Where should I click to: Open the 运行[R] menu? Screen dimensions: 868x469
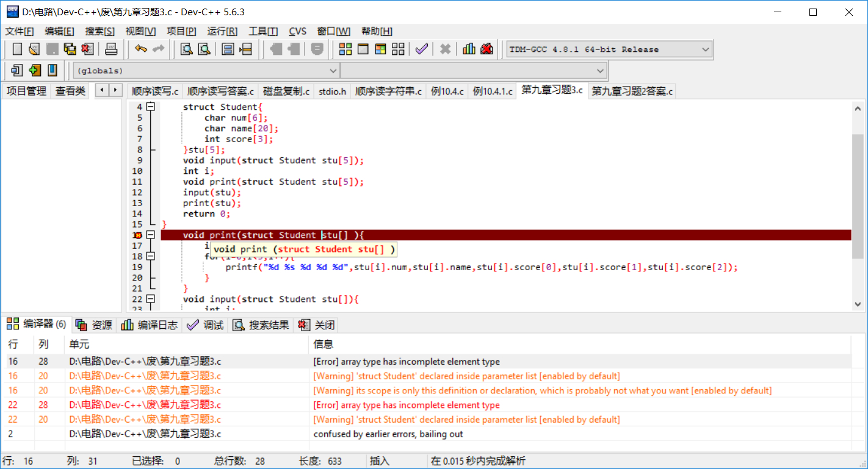coord(222,31)
